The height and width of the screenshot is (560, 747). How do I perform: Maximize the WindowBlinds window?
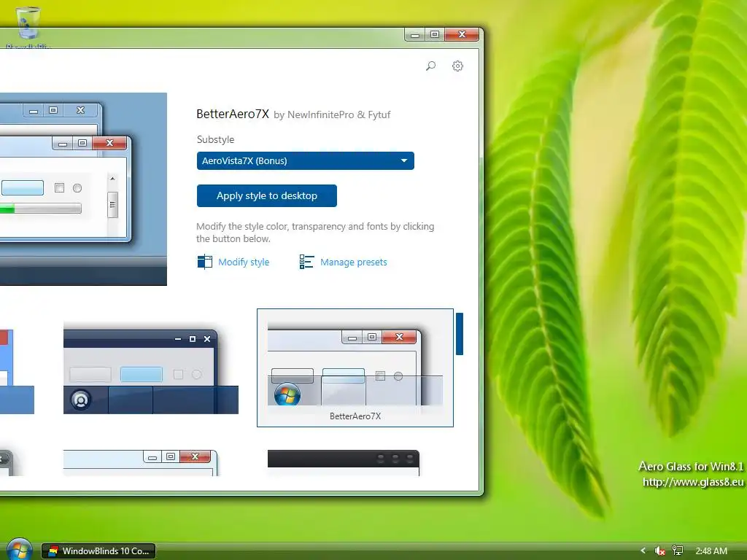[x=435, y=35]
